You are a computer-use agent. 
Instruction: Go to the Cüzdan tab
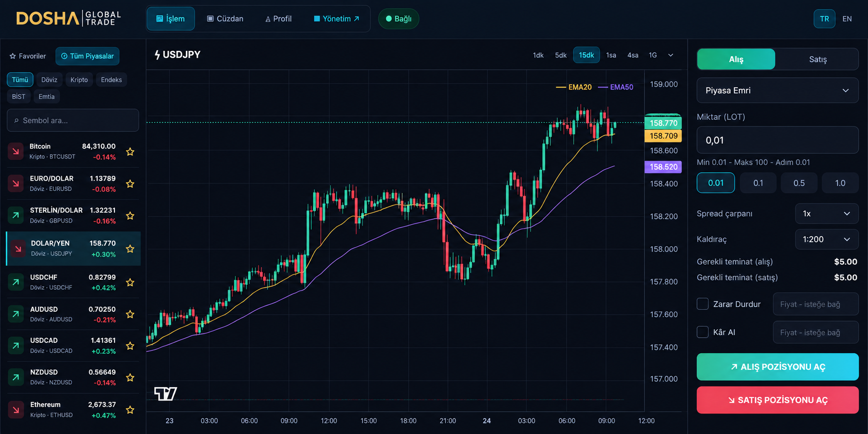225,19
